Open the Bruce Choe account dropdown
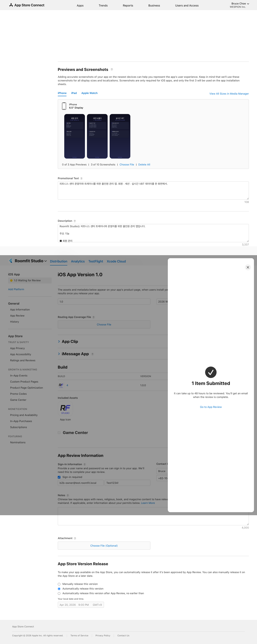Viewport: 257px width, 644px height. (240, 4)
